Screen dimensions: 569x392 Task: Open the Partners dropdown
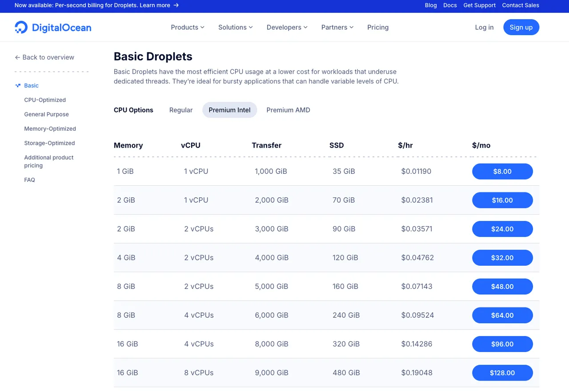pyautogui.click(x=337, y=27)
